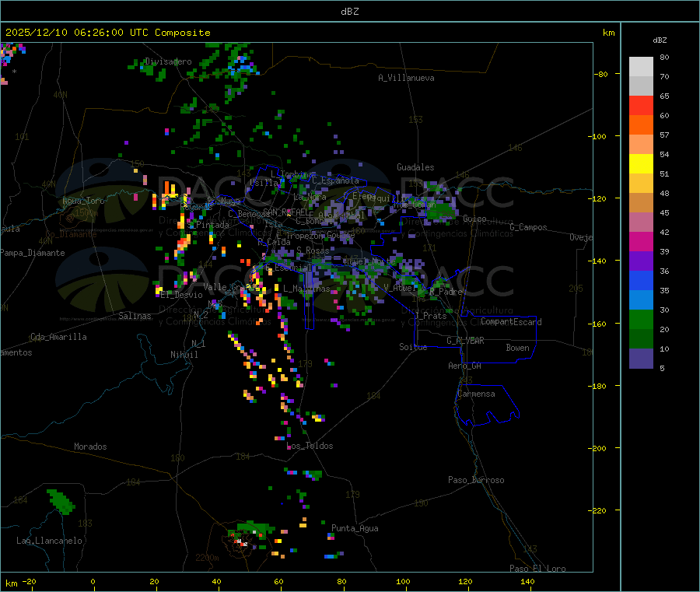
Task: Click the white-red storm core near 2200m
Action: click(x=241, y=541)
